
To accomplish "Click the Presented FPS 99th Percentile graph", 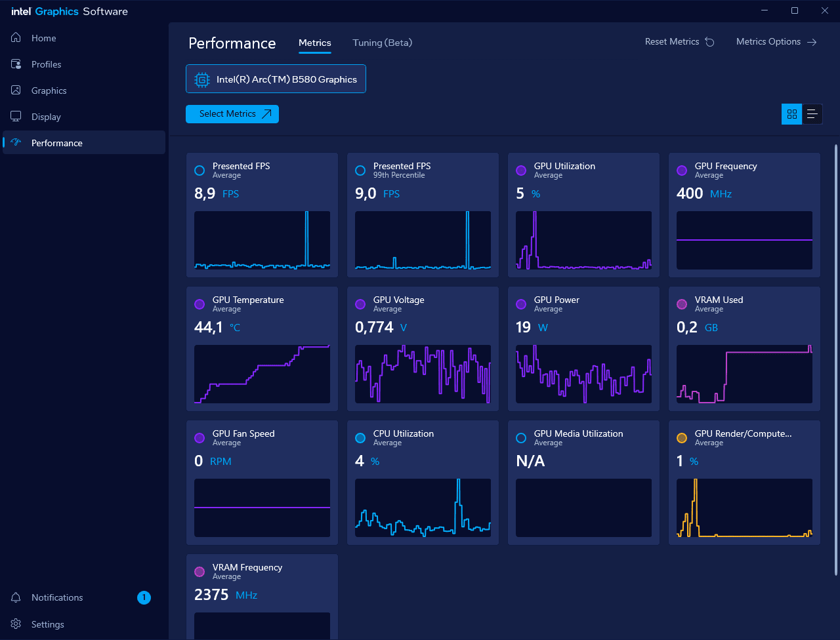I will pos(423,240).
